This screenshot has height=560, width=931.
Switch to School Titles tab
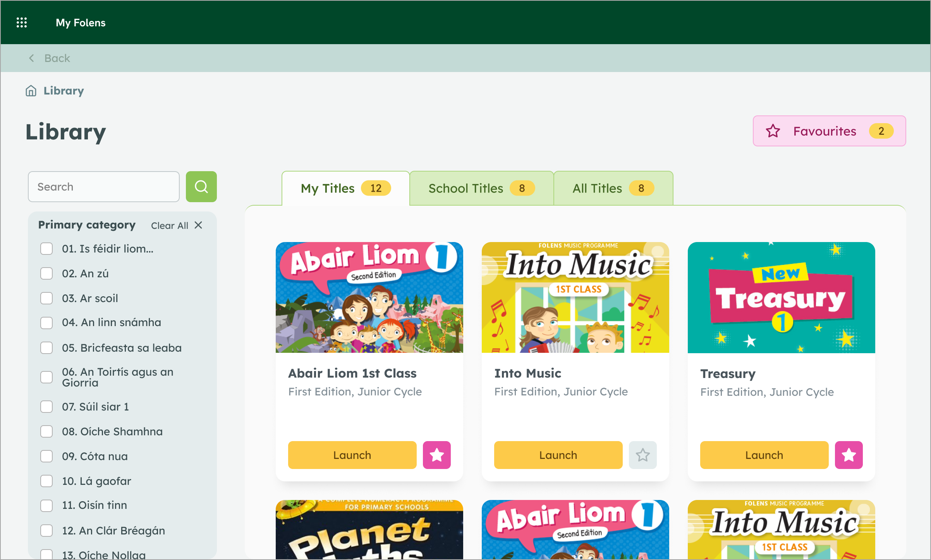coord(481,188)
